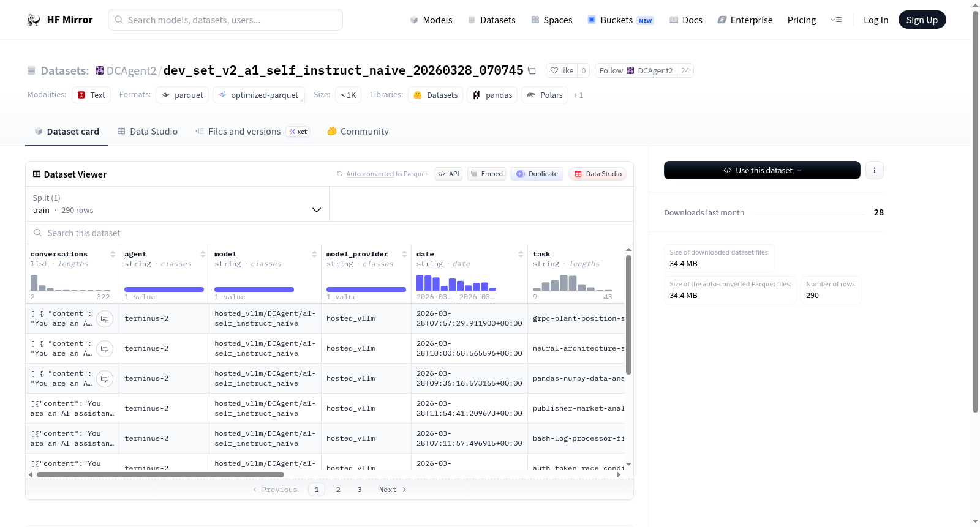The height and width of the screenshot is (527, 980).
Task: Like this dataset
Action: (562, 71)
